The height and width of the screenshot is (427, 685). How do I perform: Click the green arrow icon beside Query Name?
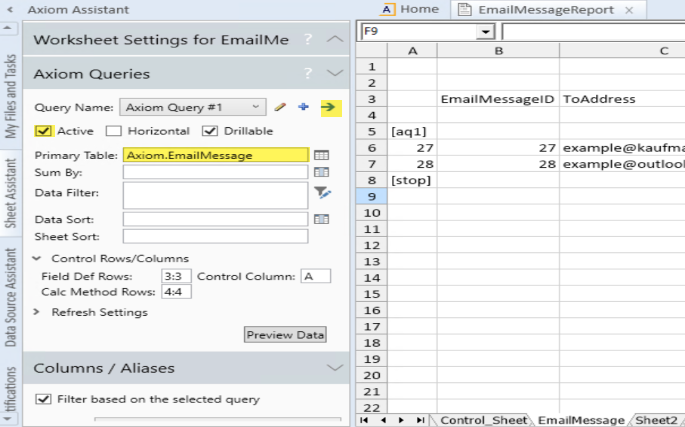(x=328, y=107)
